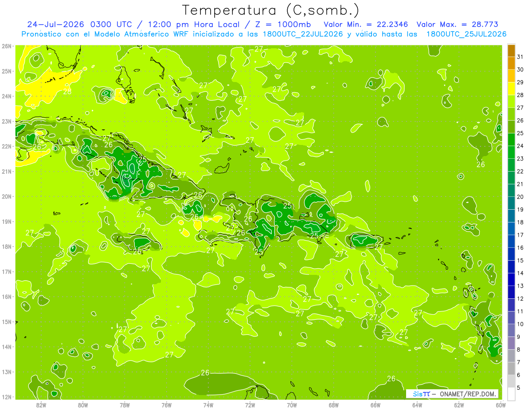Click the 62W longitude axis label
Image resolution: width=532 pixels, height=411 pixels.
coord(459,405)
